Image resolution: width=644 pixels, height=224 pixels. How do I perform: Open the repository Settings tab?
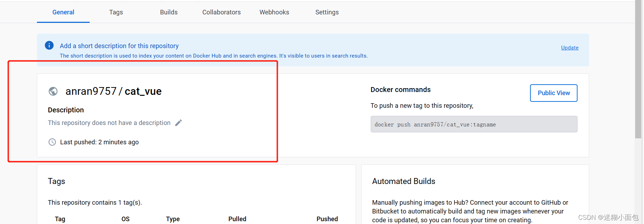[x=327, y=12]
